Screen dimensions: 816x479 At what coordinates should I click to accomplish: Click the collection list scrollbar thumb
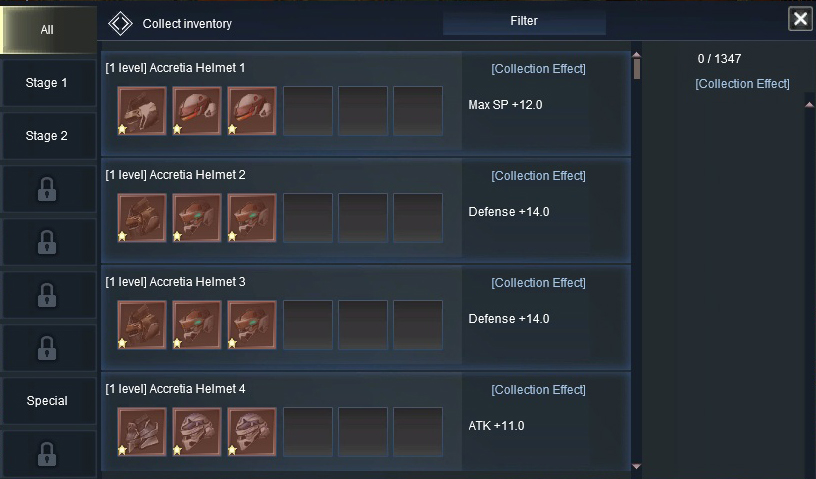(637, 69)
